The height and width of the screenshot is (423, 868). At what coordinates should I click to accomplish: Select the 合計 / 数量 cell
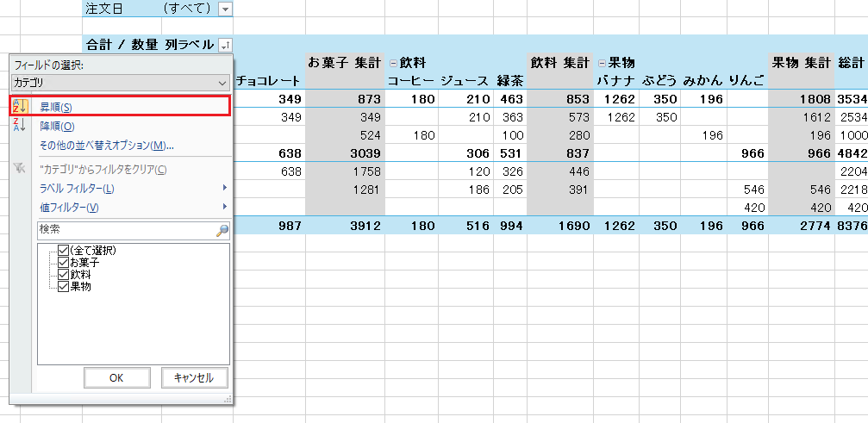[x=122, y=45]
